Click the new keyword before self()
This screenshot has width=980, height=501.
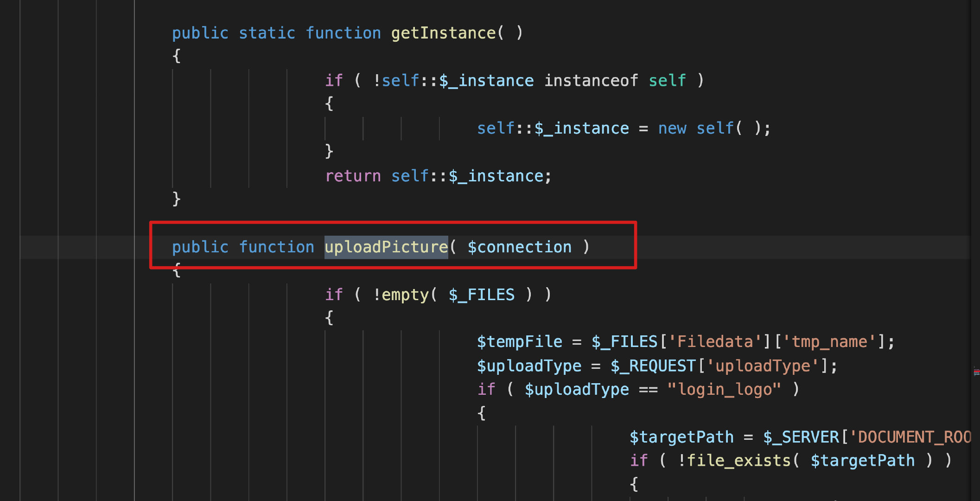point(672,128)
